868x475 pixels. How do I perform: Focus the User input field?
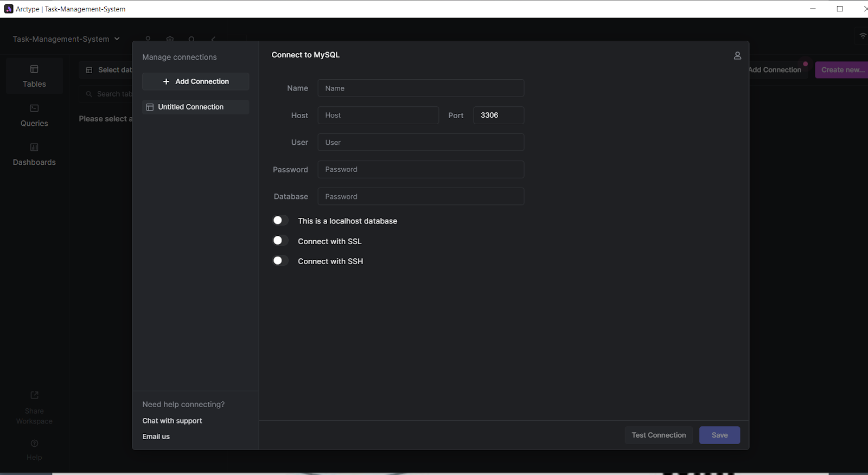coord(421,142)
